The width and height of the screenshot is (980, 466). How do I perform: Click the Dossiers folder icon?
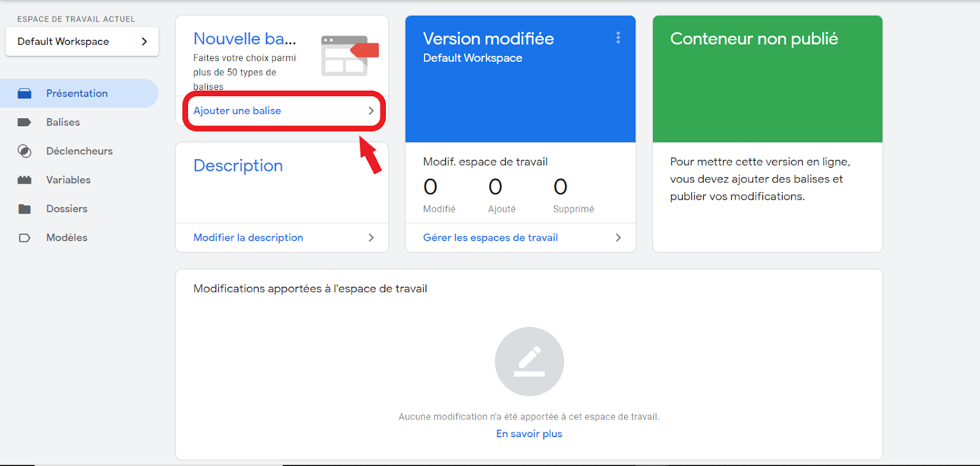click(x=24, y=209)
